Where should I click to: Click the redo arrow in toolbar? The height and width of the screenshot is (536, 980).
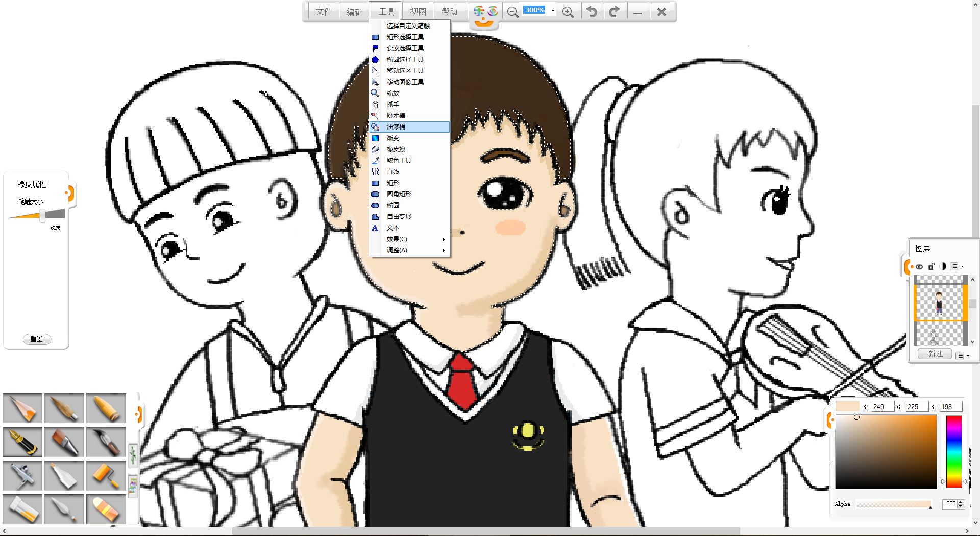point(615,12)
